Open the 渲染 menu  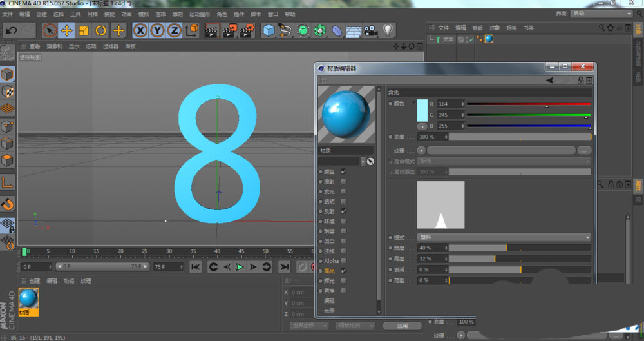pos(160,14)
